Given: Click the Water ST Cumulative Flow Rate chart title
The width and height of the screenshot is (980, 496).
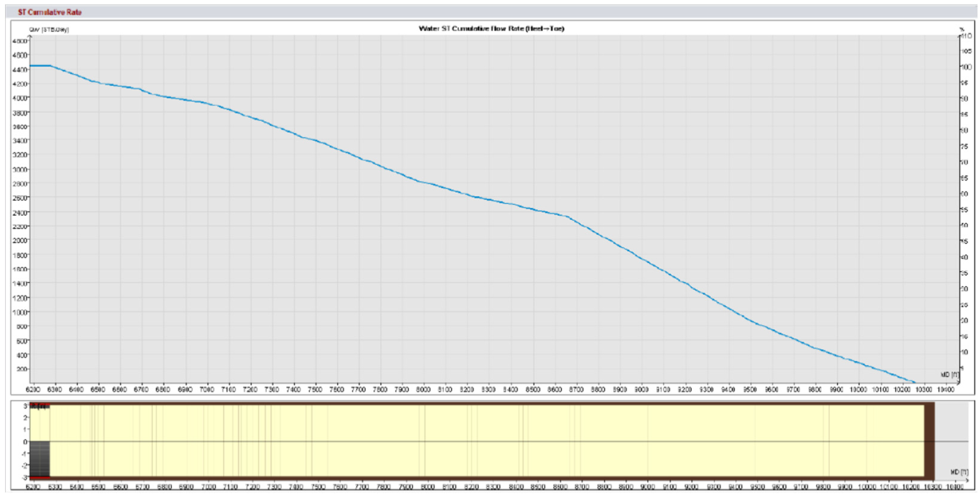Looking at the screenshot, I should coord(491,28).
